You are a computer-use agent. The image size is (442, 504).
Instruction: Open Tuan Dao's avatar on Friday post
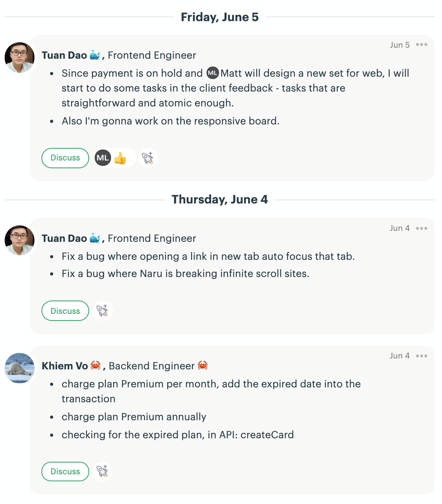point(20,58)
